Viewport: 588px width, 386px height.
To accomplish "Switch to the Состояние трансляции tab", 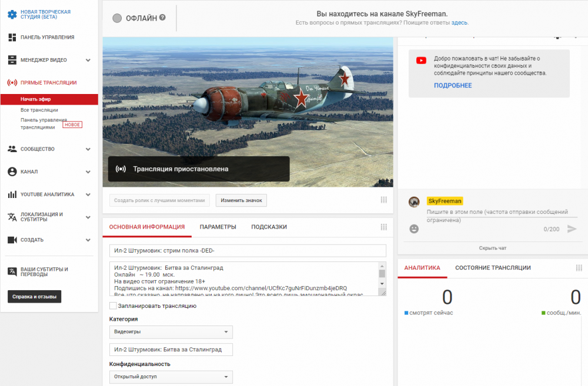I will click(493, 267).
